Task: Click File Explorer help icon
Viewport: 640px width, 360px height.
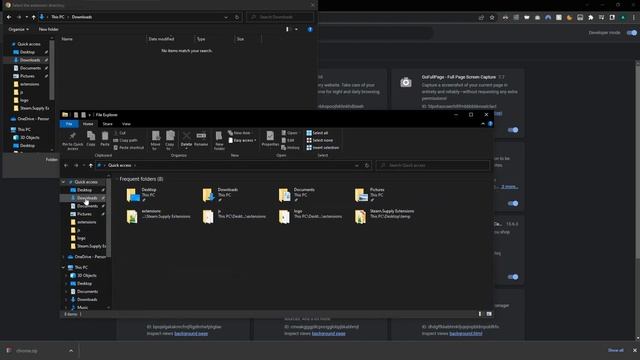Action: [490, 124]
